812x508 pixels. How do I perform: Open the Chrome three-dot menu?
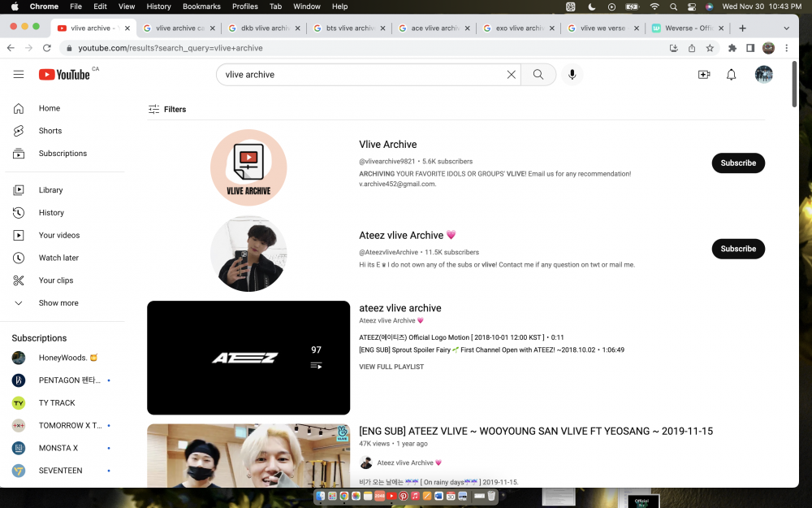[x=787, y=48]
